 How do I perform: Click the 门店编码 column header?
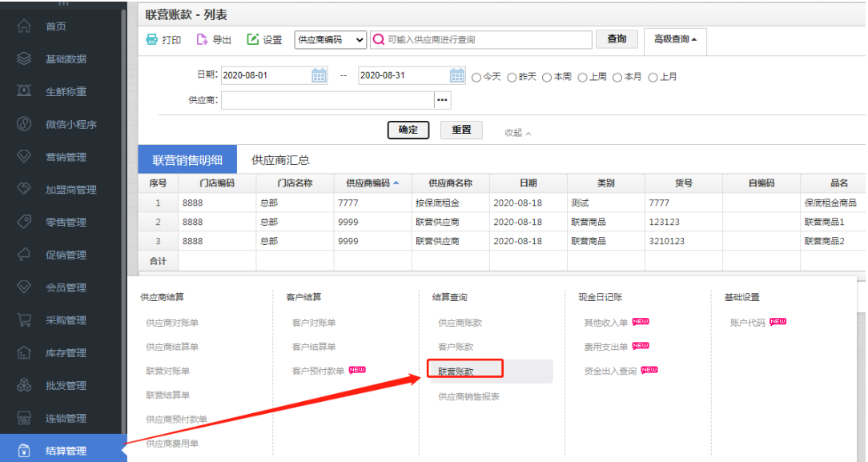click(x=217, y=183)
